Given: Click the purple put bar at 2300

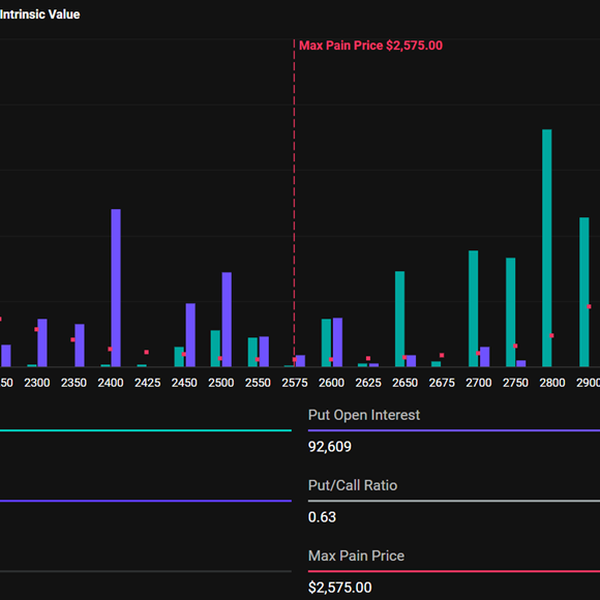Looking at the screenshot, I should 42,342.
